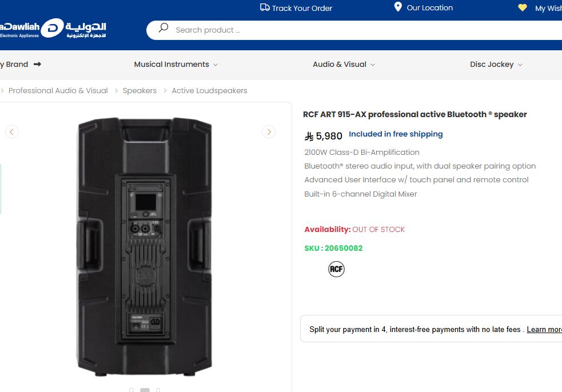Screen dimensions: 562x392
Task: Click the arrow next to Brand
Action: click(x=37, y=64)
